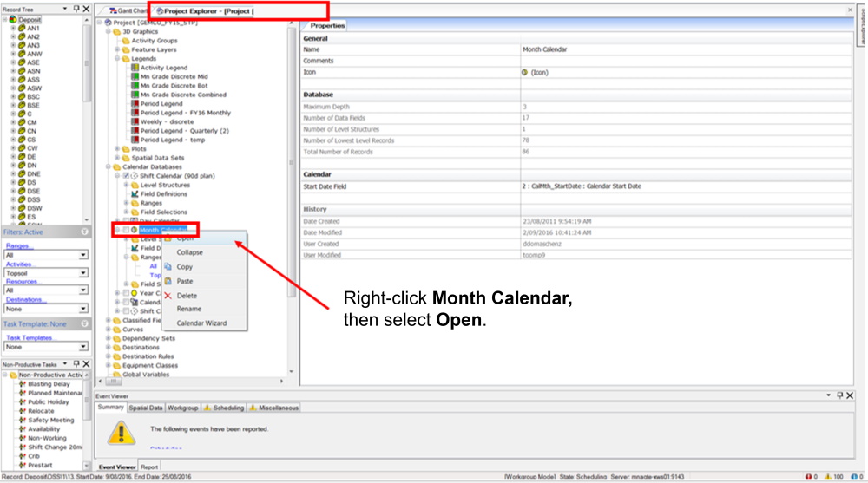Click the Start Date Field value cell
The width and height of the screenshot is (868, 483).
(x=686, y=186)
